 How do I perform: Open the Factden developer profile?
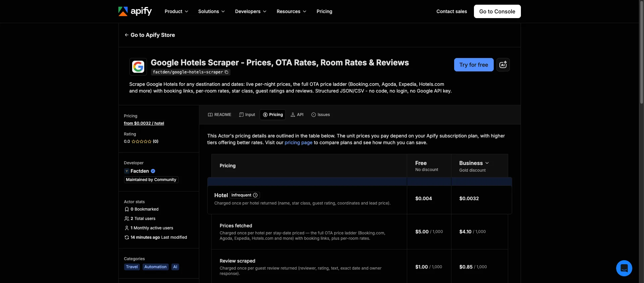coord(140,171)
